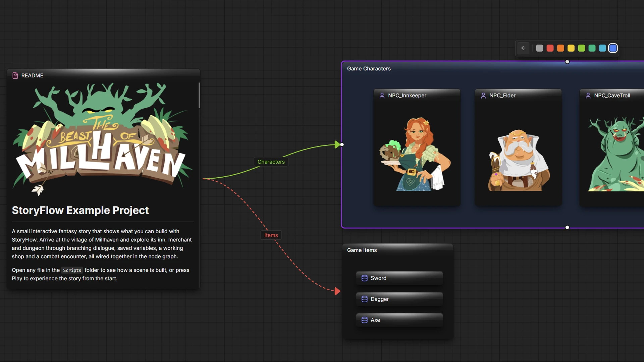Click the left edge handle of Game Characters
The height and width of the screenshot is (362, 644).
pos(342,145)
